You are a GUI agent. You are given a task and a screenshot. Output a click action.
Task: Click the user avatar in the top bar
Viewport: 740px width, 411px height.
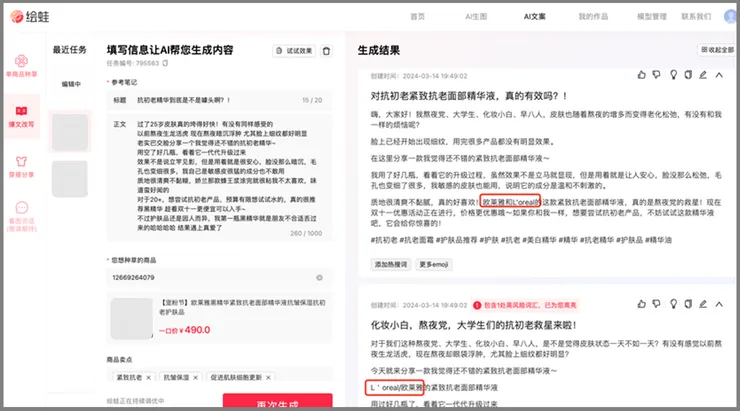pyautogui.click(x=730, y=17)
